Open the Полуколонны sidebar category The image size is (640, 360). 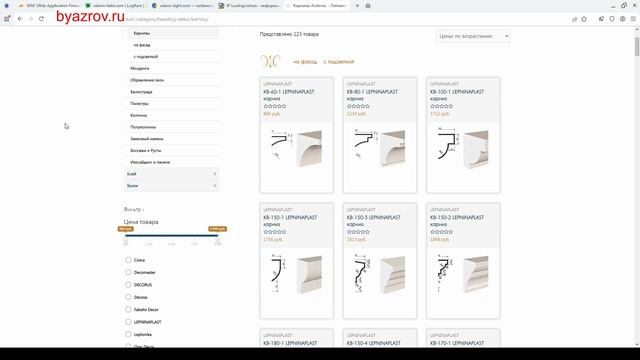click(x=143, y=127)
